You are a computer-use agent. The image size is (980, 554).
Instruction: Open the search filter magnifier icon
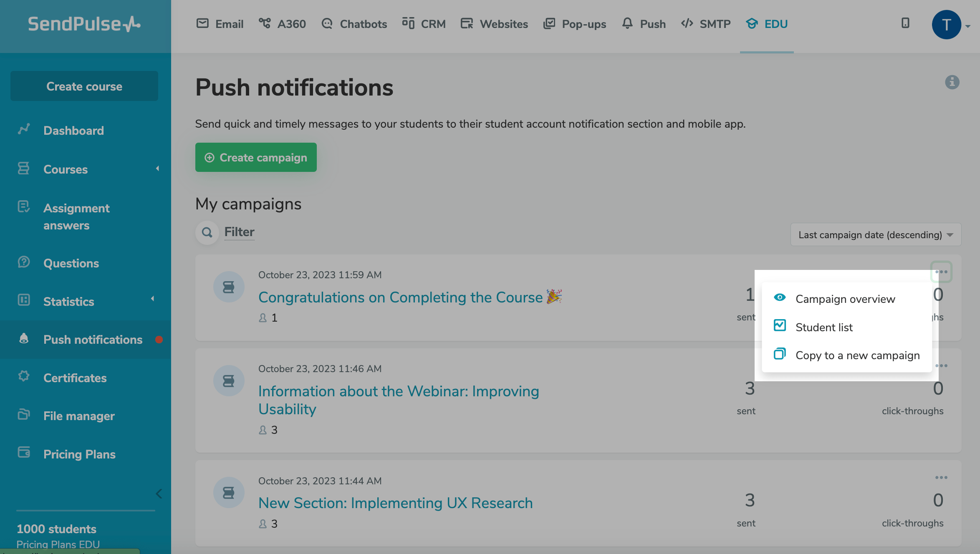pos(207,232)
